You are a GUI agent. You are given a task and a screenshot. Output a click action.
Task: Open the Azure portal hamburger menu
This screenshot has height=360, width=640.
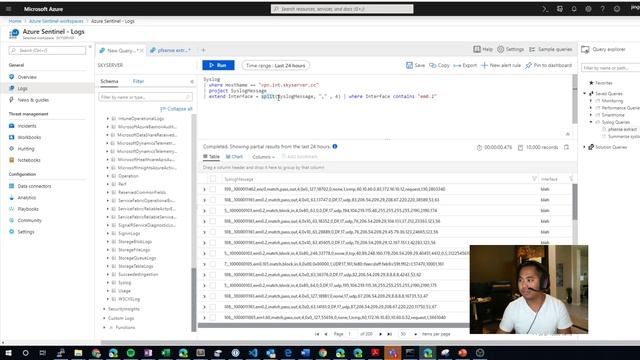[x=9, y=9]
